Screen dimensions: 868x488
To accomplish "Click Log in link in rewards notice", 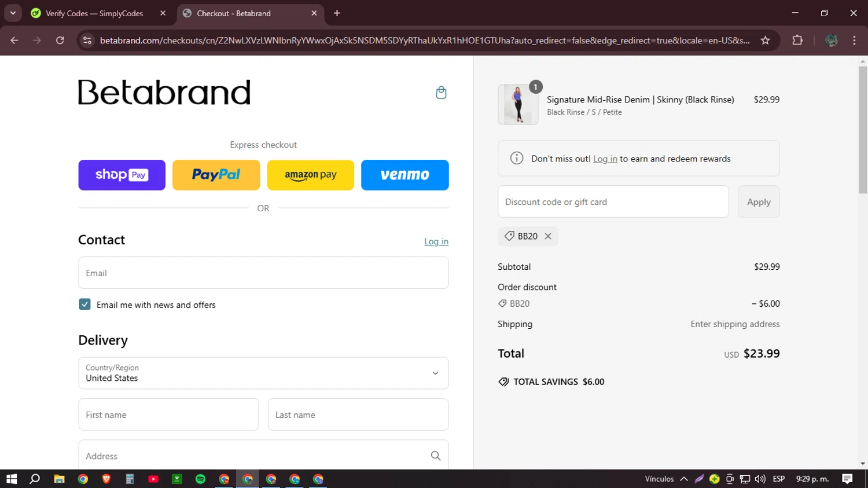I will [605, 159].
